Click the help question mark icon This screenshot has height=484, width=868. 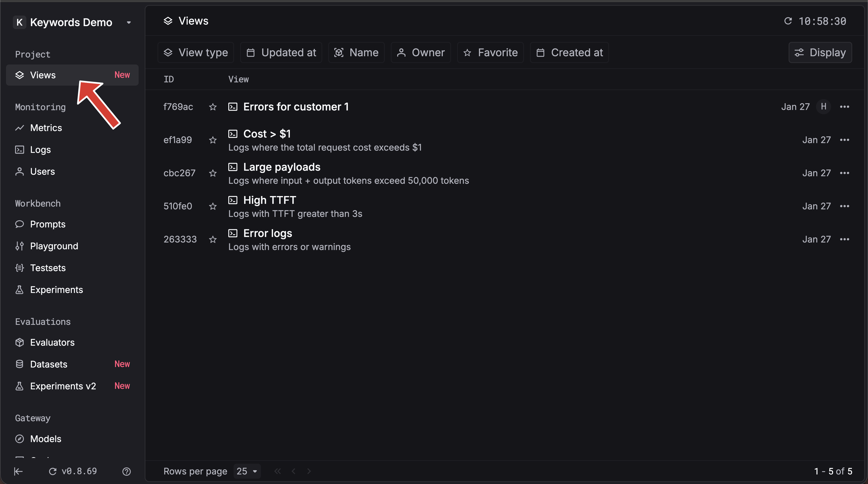tap(126, 471)
